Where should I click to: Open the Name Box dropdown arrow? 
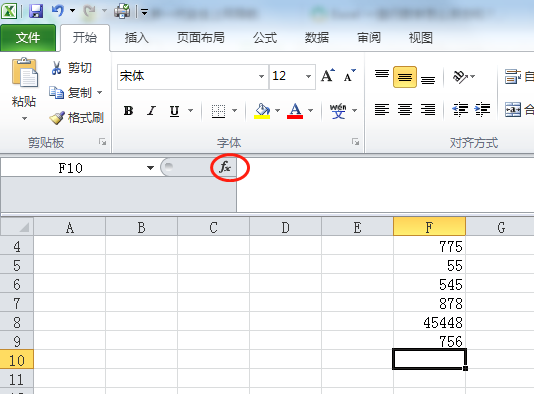click(x=150, y=168)
